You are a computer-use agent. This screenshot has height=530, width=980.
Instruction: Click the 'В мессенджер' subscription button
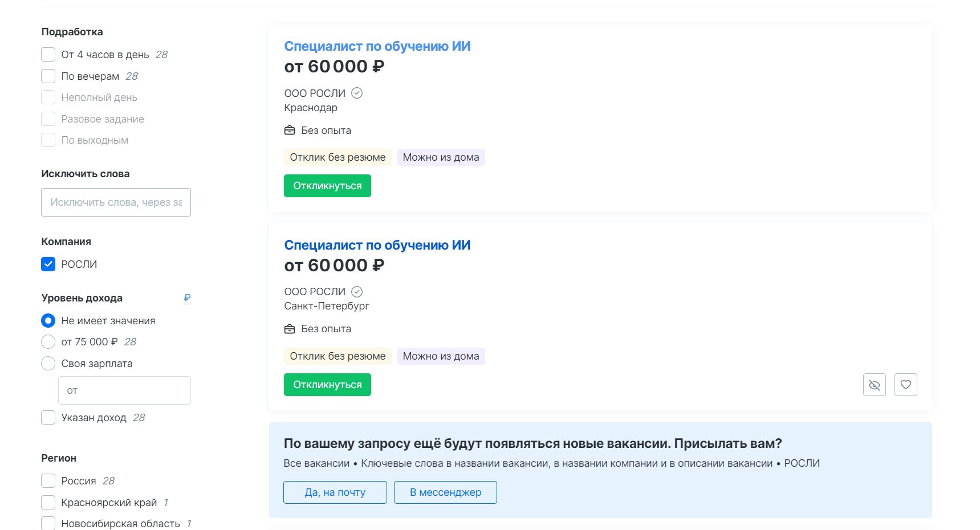click(445, 492)
